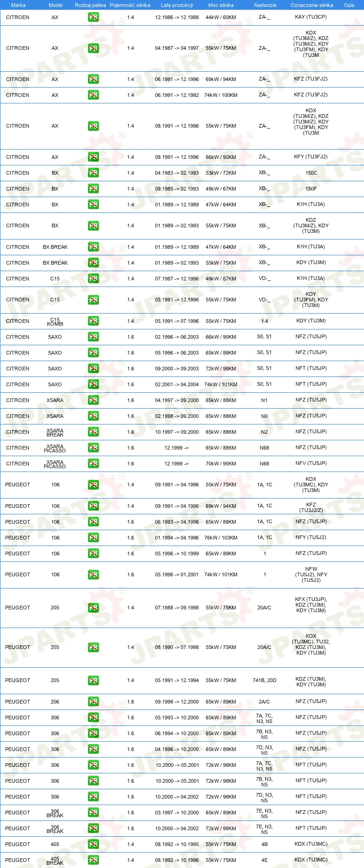Image resolution: width=364 pixels, height=868 pixels.
Task: Click the 53kW / 72KM power cell
Action: point(221,173)
